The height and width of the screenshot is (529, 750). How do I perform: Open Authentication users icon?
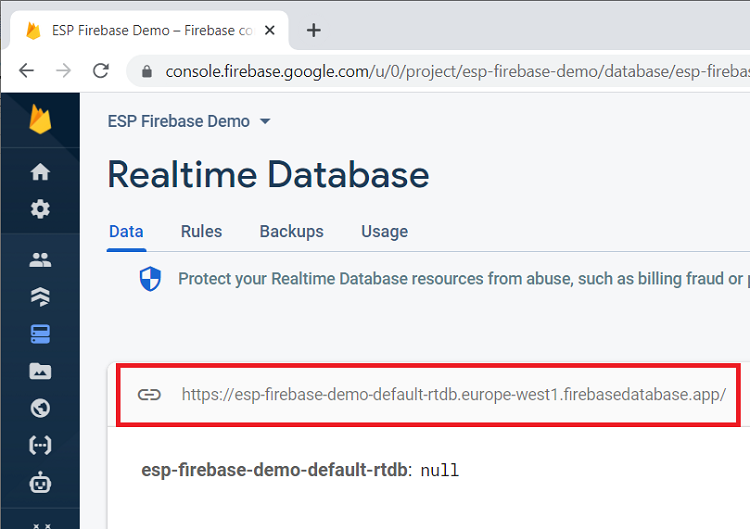pos(40,260)
